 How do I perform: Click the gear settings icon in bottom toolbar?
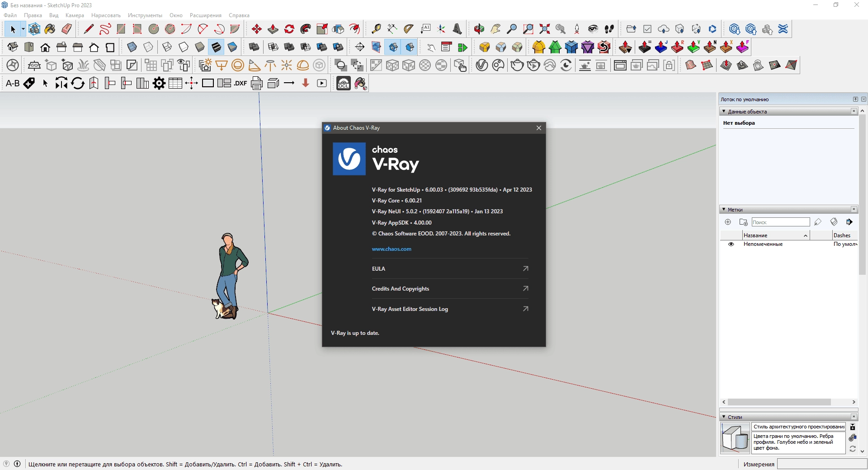[159, 83]
